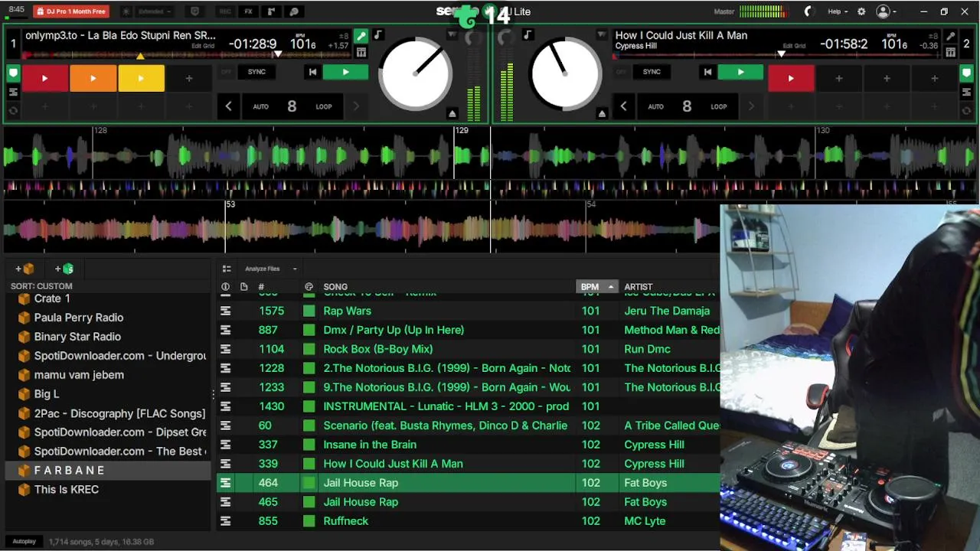Select the hot cue mode icon on deck 2

click(966, 73)
